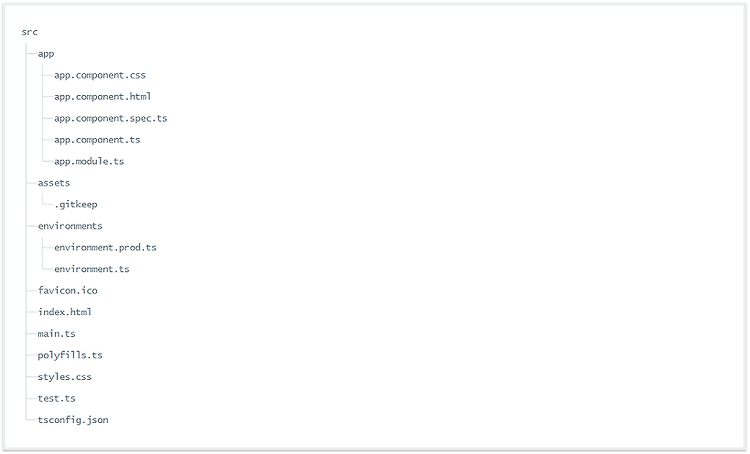Select the app folder
The width and height of the screenshot is (750, 454).
46,54
